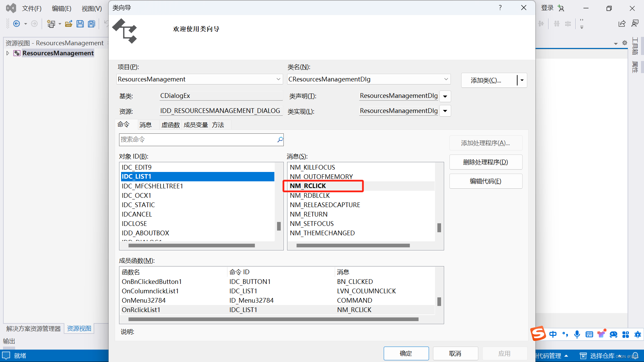This screenshot has height=362, width=644.
Task: Open the class implementation file dropdown
Action: click(x=445, y=111)
